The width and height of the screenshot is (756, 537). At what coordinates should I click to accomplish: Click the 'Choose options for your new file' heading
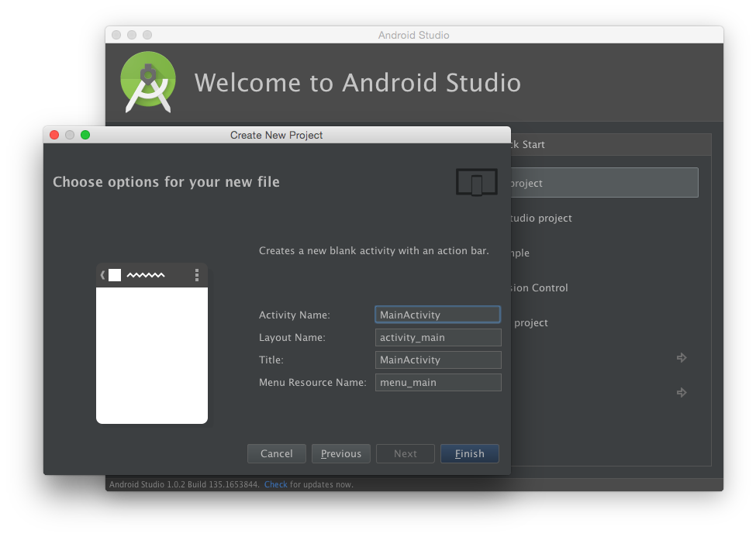(166, 182)
